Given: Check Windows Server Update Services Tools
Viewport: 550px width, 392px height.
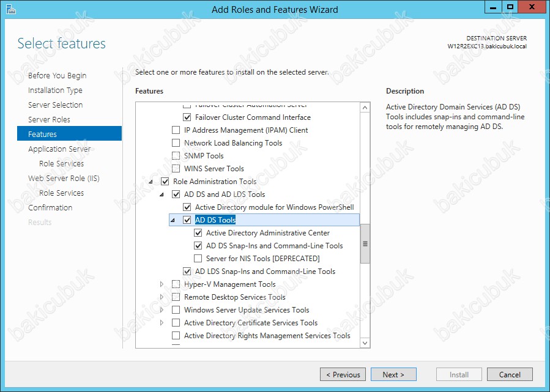Looking at the screenshot, I should [176, 310].
